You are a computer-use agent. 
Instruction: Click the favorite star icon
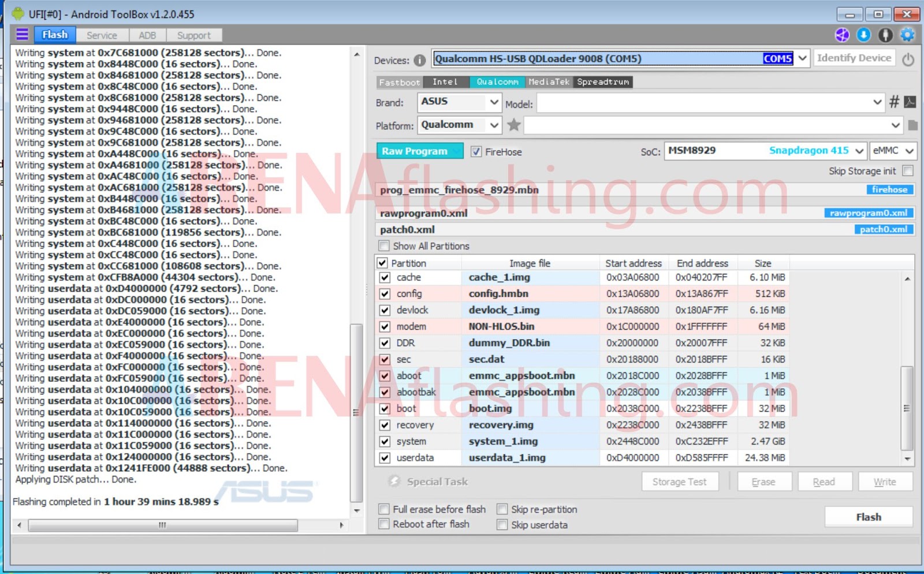click(513, 125)
